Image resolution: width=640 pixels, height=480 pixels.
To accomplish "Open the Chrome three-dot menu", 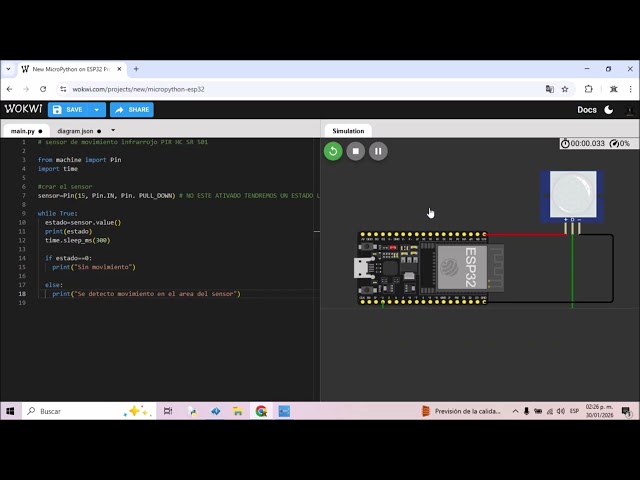I will point(631,89).
